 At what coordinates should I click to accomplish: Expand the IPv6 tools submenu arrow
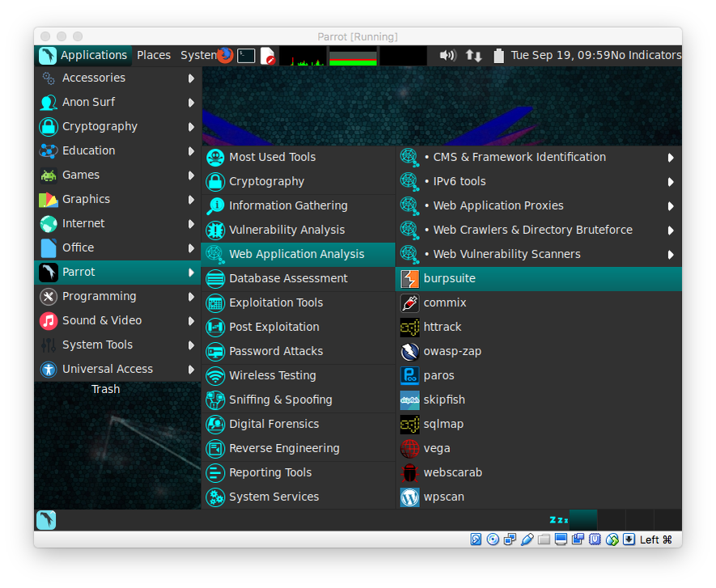(671, 182)
